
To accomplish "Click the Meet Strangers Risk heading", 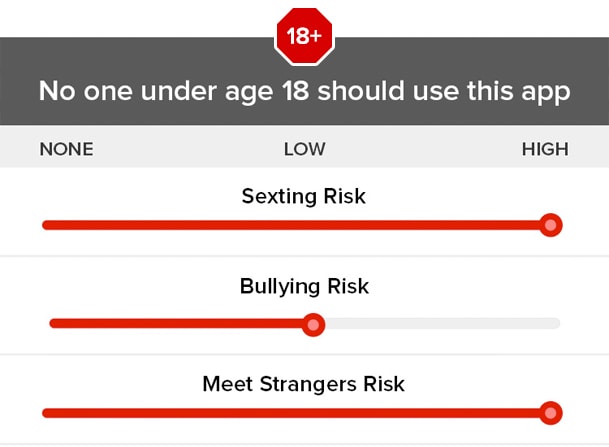I will coord(303,384).
